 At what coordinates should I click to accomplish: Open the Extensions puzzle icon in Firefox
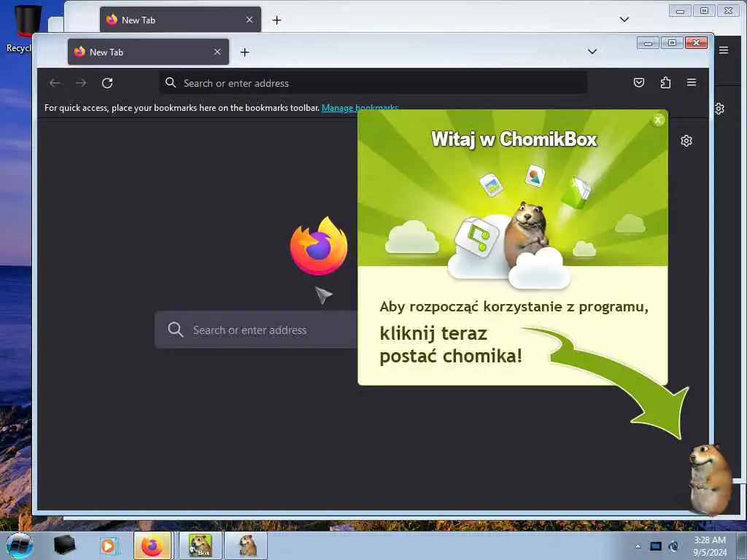[665, 83]
